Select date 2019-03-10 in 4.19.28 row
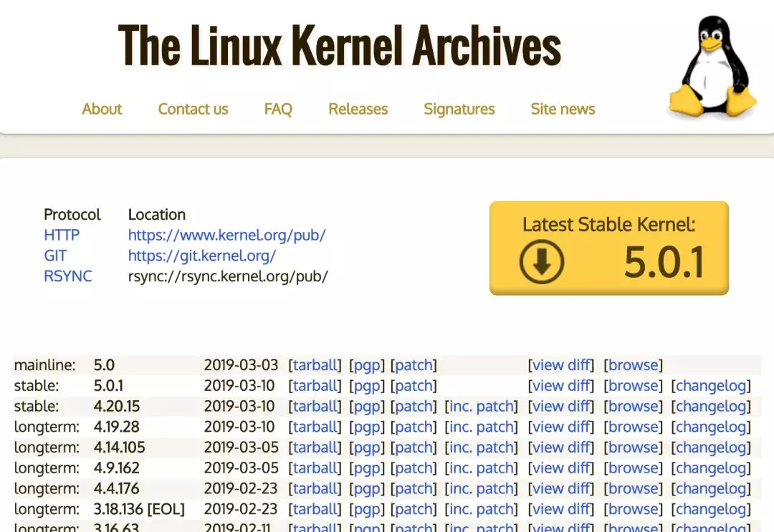The height and width of the screenshot is (532, 774). 239,427
